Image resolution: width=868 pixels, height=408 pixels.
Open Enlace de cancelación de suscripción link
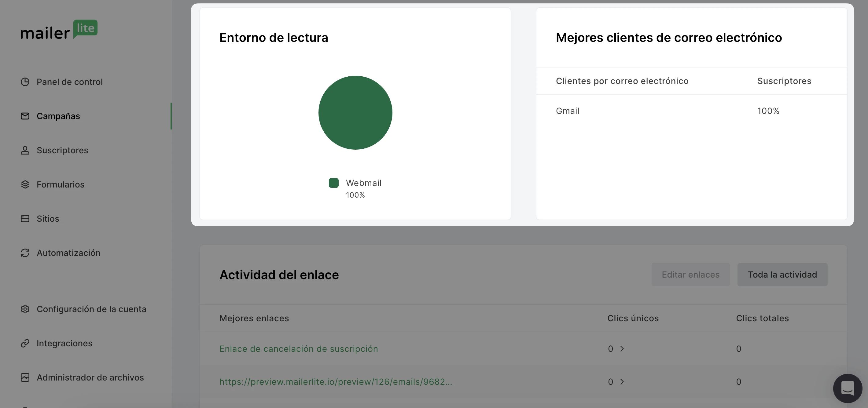[299, 349]
